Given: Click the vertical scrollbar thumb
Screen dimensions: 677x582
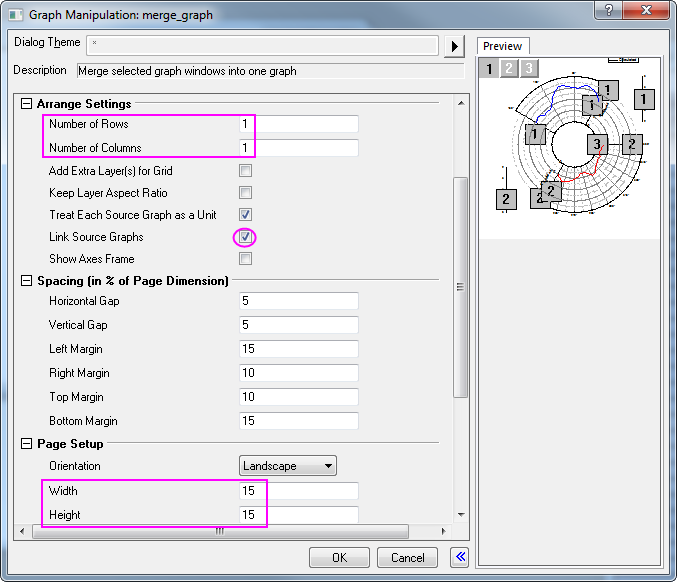Looking at the screenshot, I should pos(461,287).
